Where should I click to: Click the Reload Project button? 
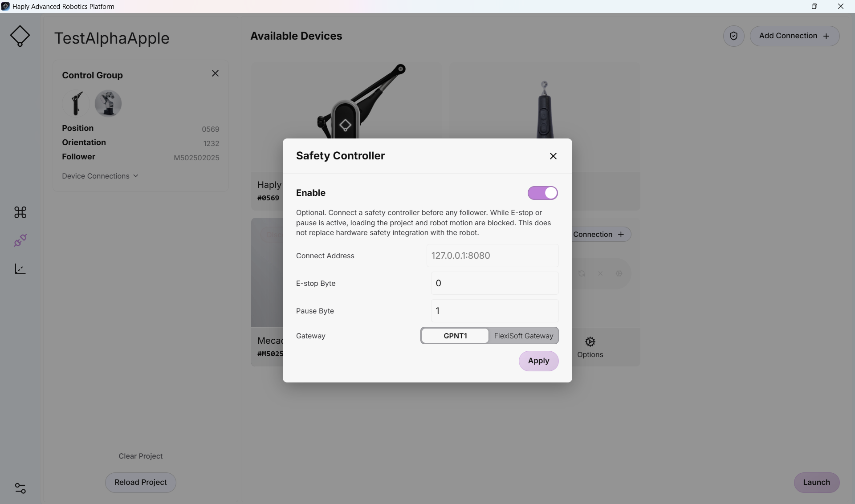point(141,483)
